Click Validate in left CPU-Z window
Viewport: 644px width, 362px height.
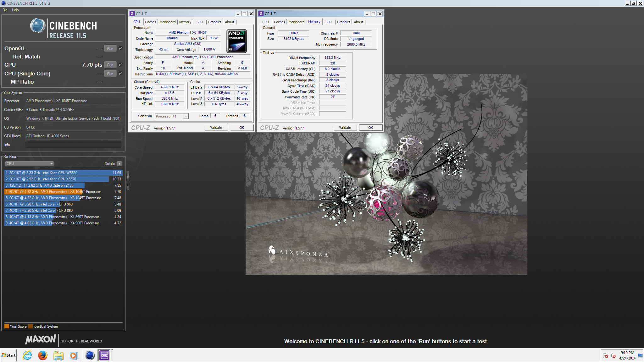coord(216,128)
